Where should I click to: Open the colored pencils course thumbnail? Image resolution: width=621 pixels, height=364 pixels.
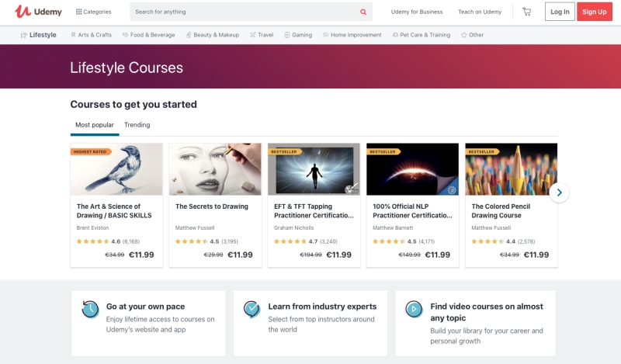click(511, 169)
